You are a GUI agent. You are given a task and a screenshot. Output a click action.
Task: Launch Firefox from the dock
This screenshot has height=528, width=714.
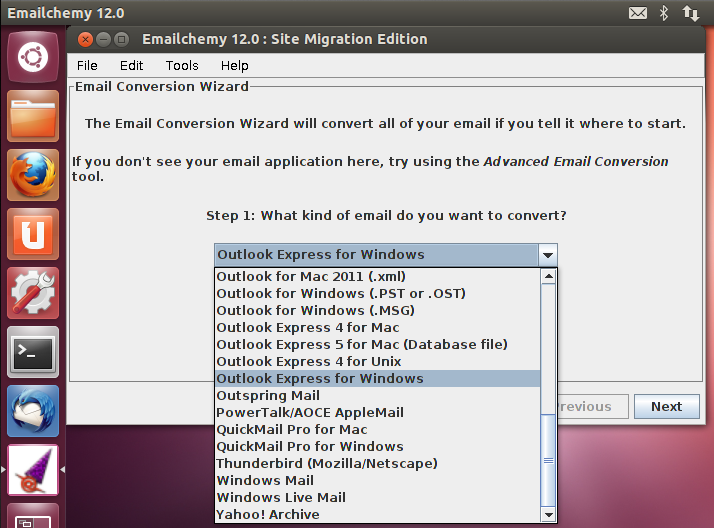[33, 175]
